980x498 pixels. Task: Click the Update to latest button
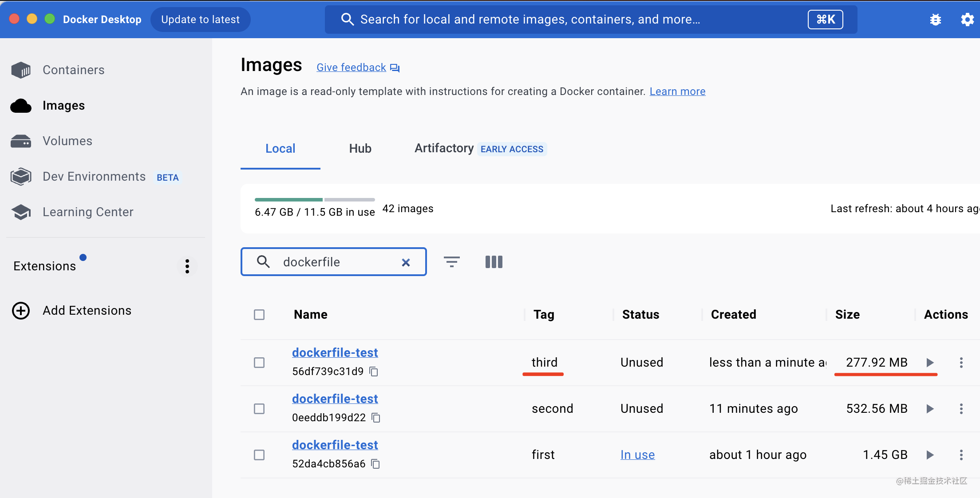click(200, 20)
